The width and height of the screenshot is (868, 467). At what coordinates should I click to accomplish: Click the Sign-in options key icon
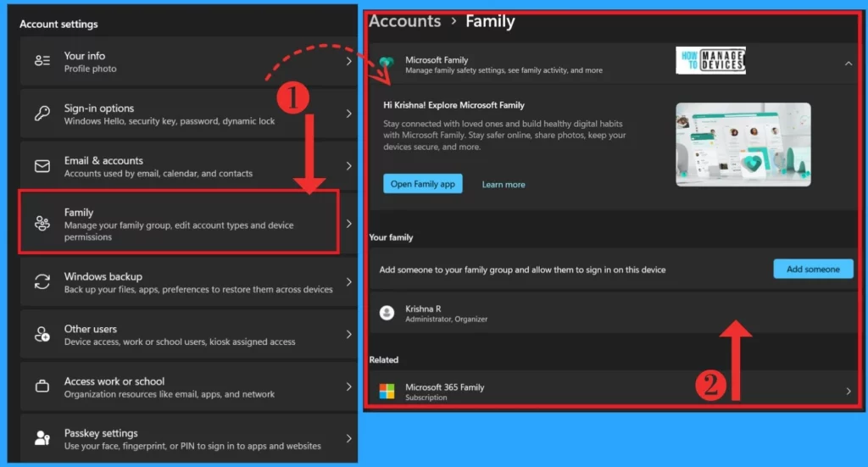point(42,114)
